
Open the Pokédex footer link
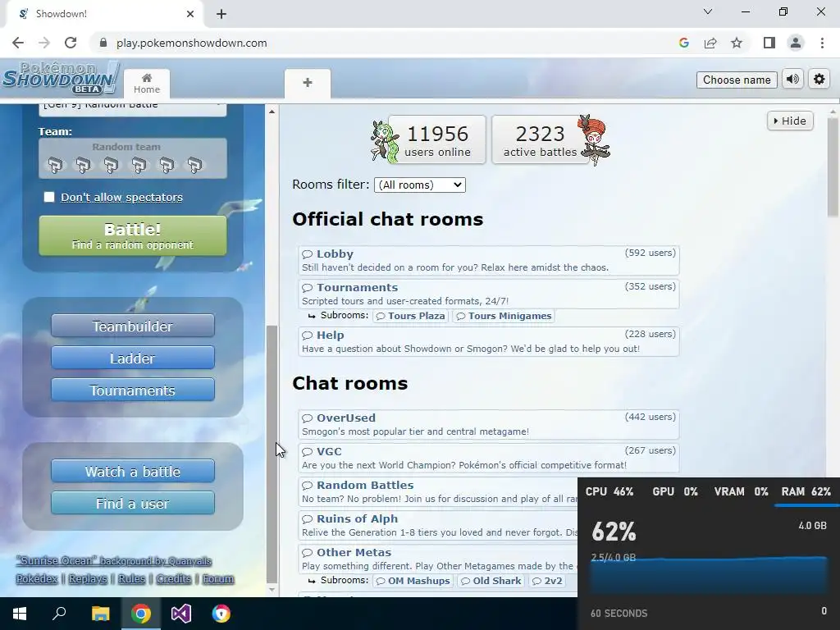(36, 578)
